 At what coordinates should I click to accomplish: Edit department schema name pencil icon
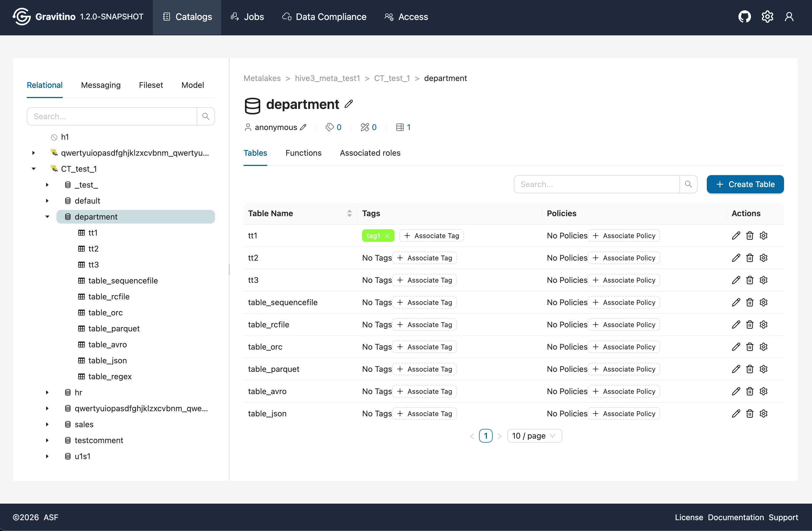(x=348, y=104)
